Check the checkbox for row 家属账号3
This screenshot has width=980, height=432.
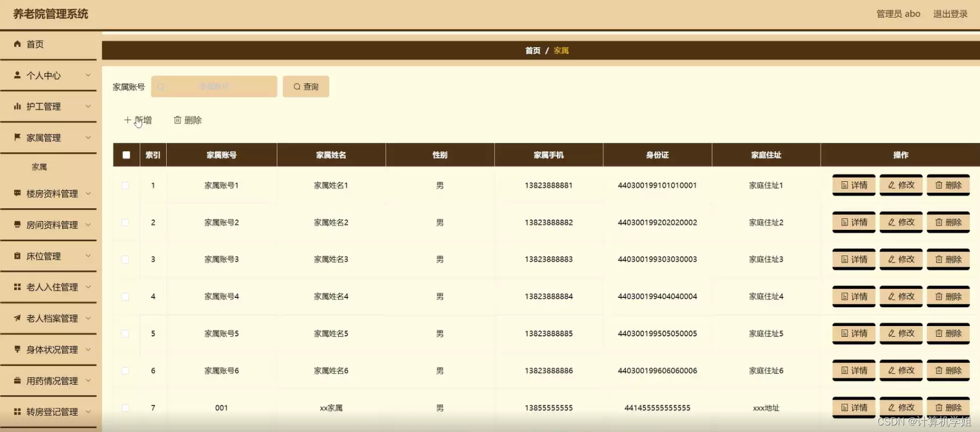(x=125, y=259)
